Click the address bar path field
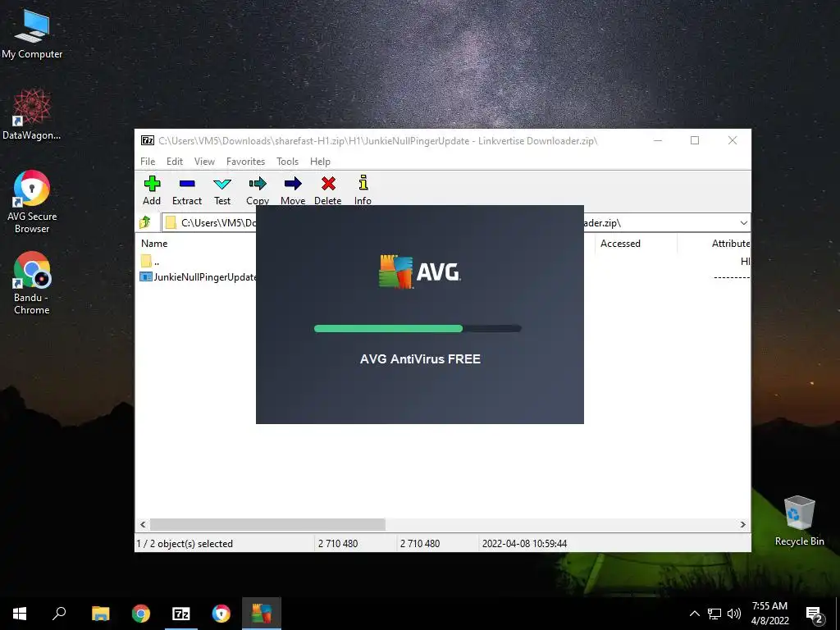This screenshot has height=630, width=840. (455, 223)
